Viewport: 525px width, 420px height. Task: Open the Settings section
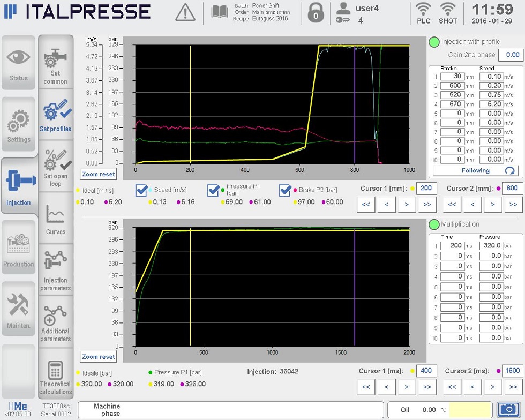(x=18, y=124)
